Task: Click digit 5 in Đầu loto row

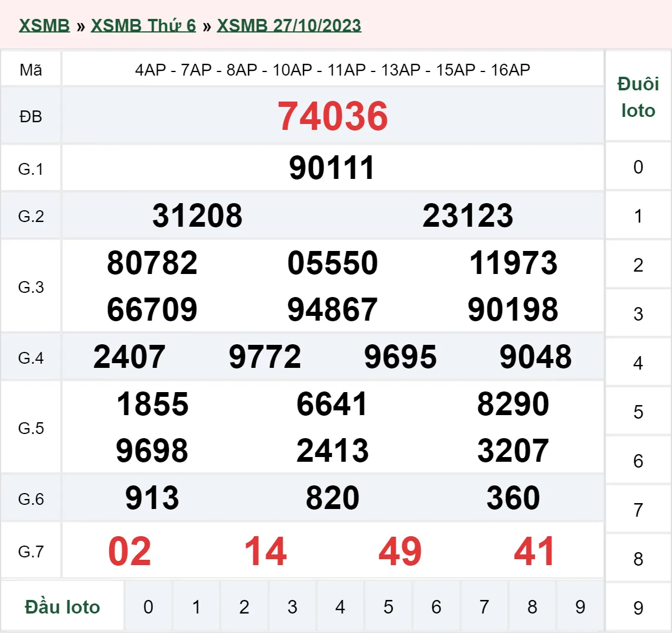Action: pos(388,606)
